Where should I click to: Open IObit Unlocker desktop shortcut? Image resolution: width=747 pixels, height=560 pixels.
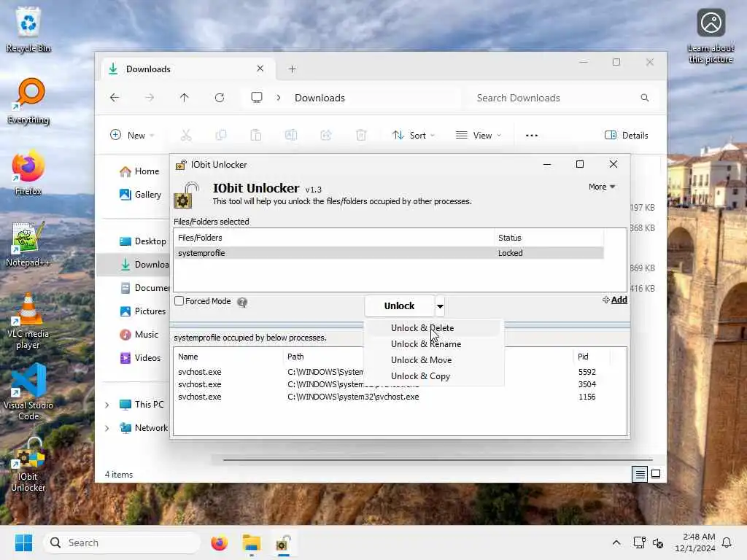(28, 464)
